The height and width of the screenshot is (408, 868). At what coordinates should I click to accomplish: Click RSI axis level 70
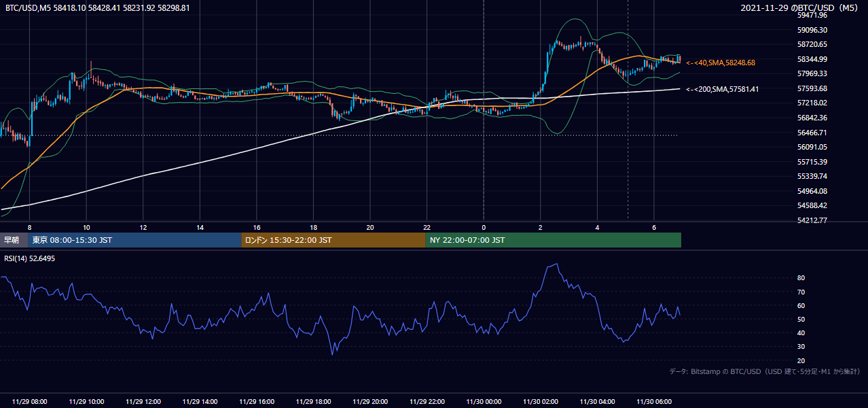801,292
